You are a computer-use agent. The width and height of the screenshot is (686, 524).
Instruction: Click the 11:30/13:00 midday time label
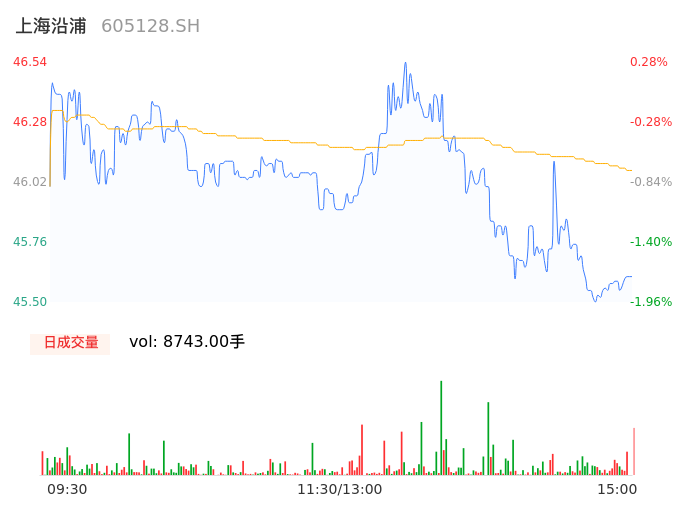point(340,489)
